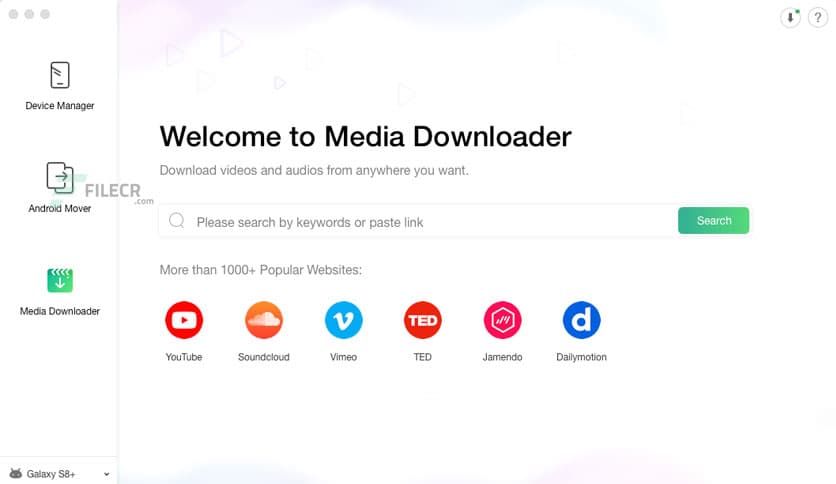This screenshot has width=836, height=484.
Task: Click the YouTube label text
Action: coord(184,357)
